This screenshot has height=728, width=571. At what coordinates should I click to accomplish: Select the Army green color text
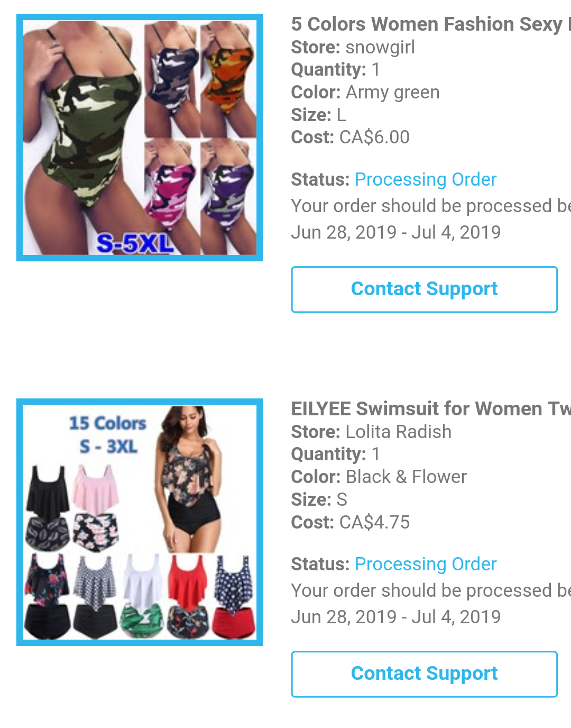(393, 93)
